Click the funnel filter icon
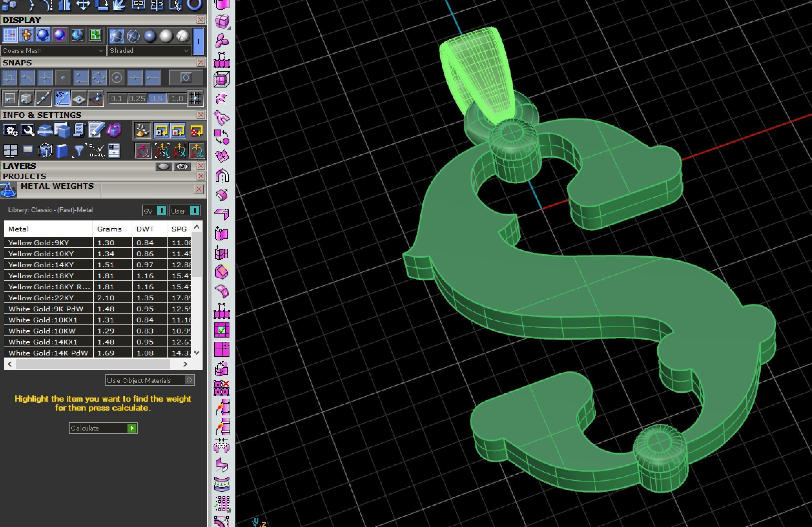 tap(79, 151)
